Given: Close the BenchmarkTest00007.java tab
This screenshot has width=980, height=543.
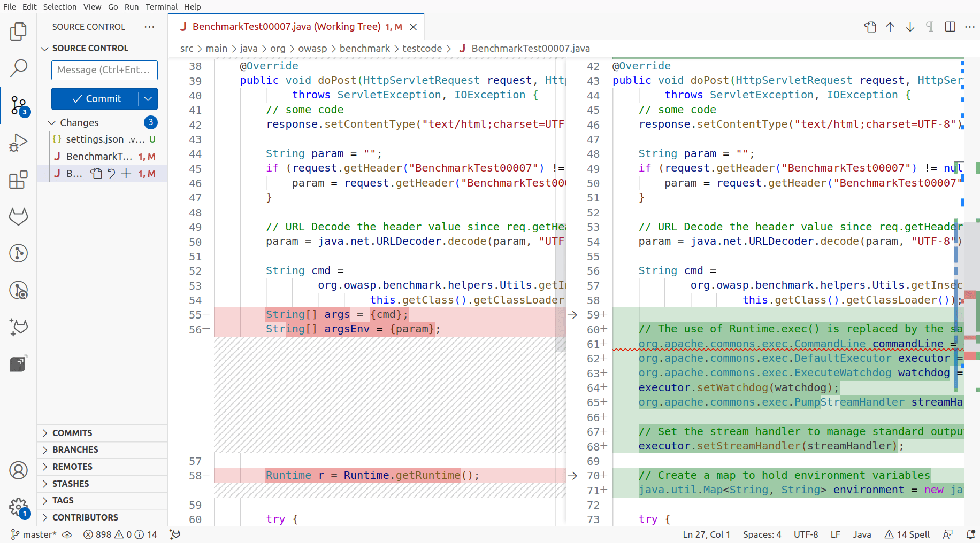Looking at the screenshot, I should 413,27.
